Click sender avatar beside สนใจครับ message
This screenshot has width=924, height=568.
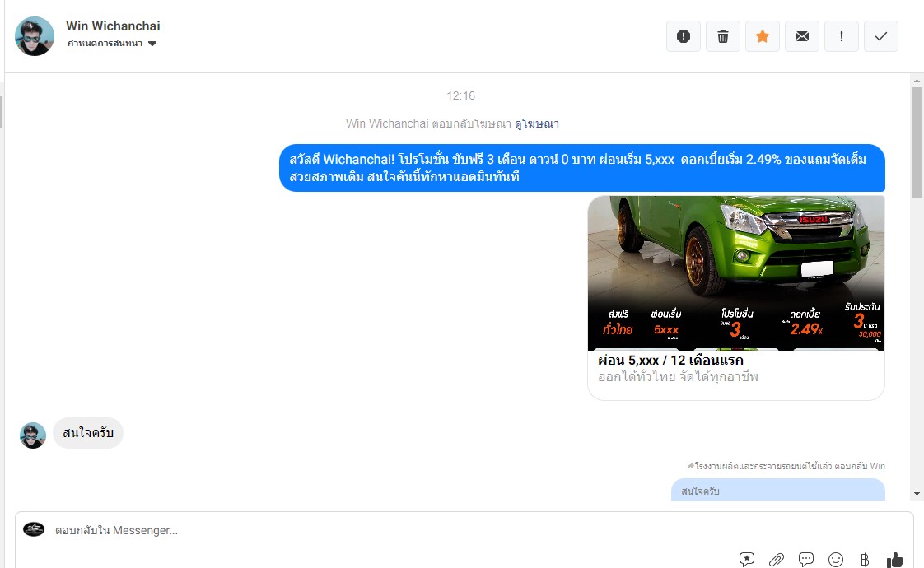pos(32,435)
